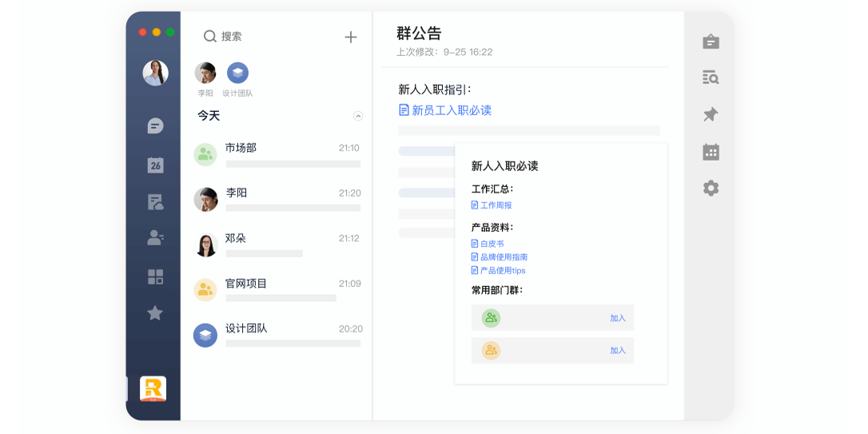
Task: Open the pinned messages pin icon
Action: (711, 114)
